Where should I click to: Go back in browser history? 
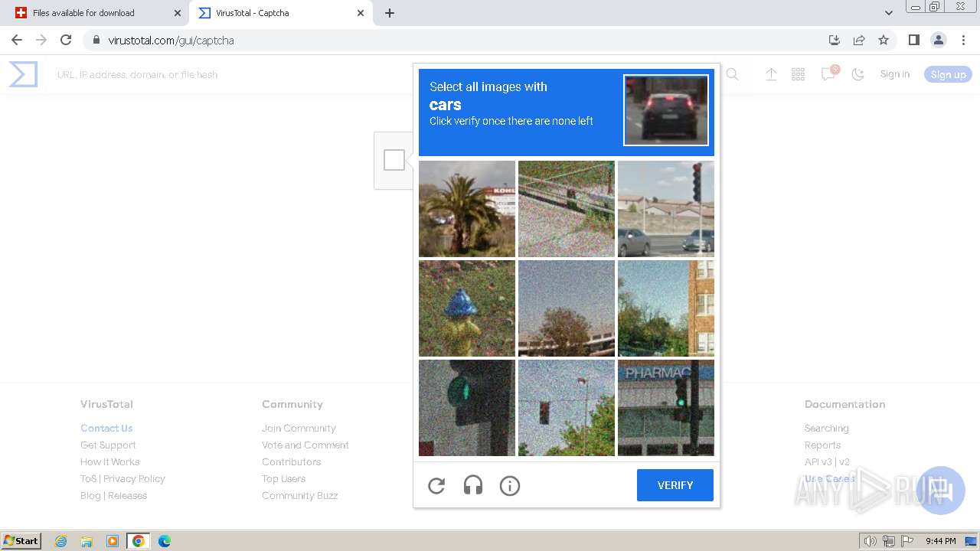tap(17, 40)
